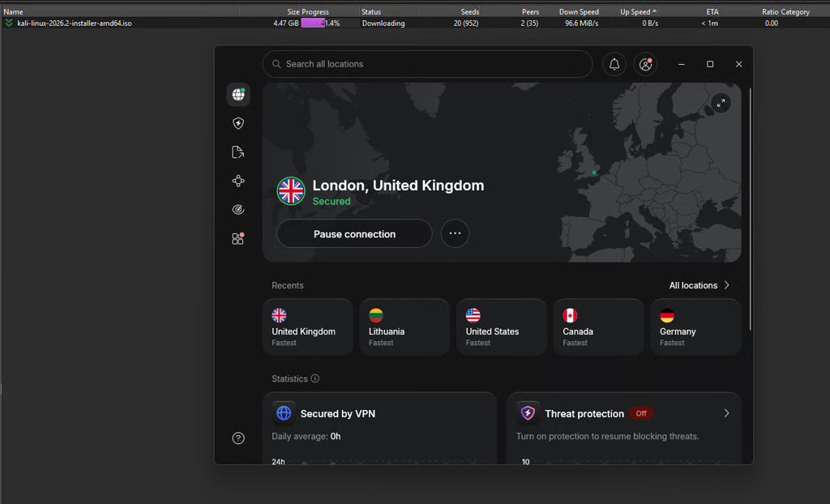This screenshot has width=830, height=504.
Task: Click the green Secured status text
Action: [332, 201]
